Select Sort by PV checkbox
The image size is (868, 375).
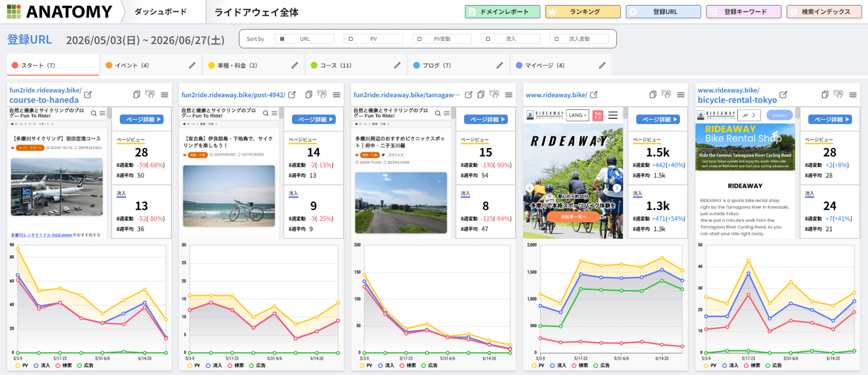(351, 39)
